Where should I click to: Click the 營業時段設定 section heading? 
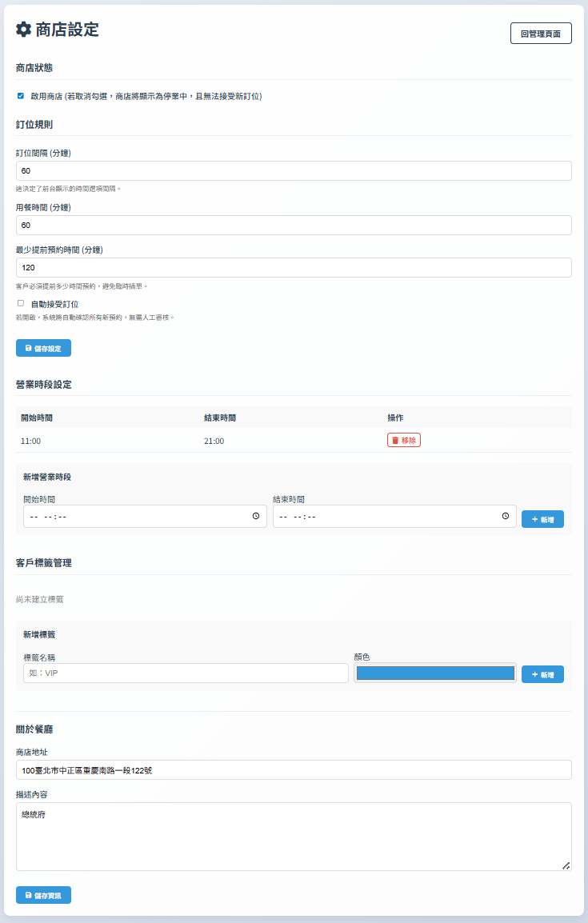[x=43, y=385]
